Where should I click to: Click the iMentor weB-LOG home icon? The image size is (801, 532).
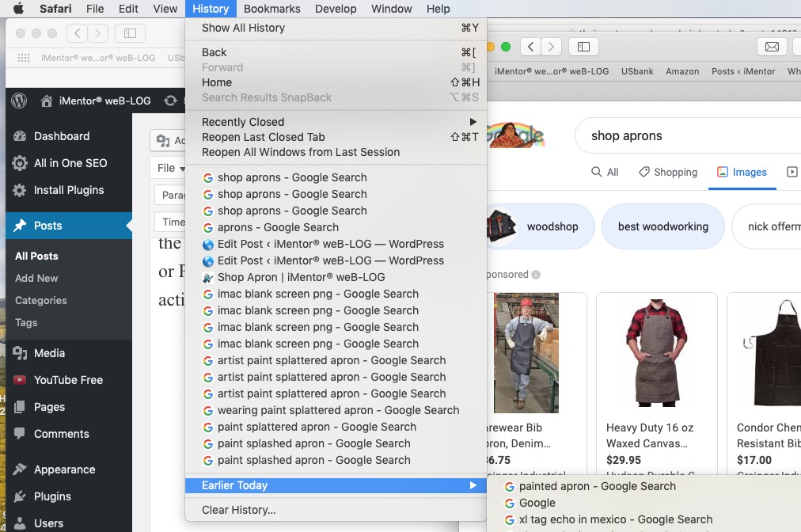[x=47, y=101]
